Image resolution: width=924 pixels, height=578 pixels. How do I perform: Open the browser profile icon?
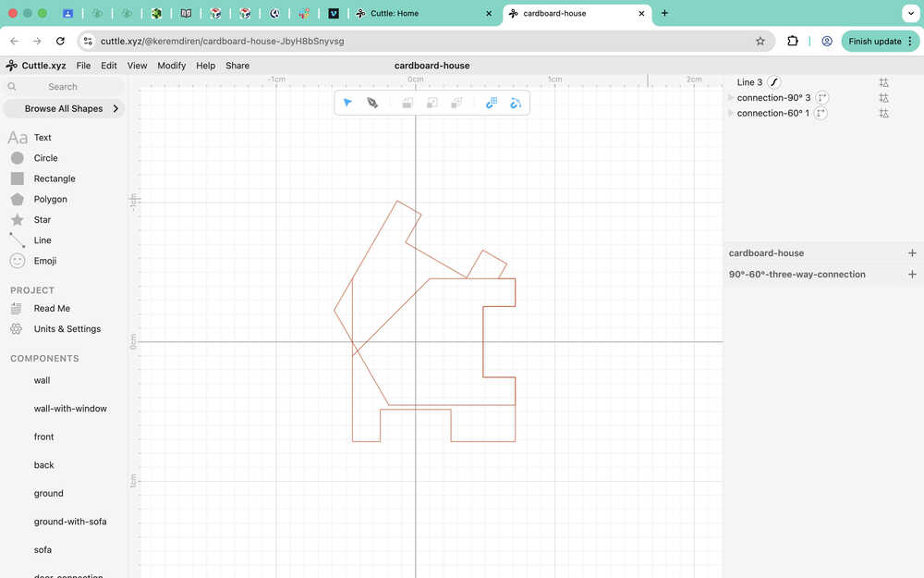pos(827,42)
